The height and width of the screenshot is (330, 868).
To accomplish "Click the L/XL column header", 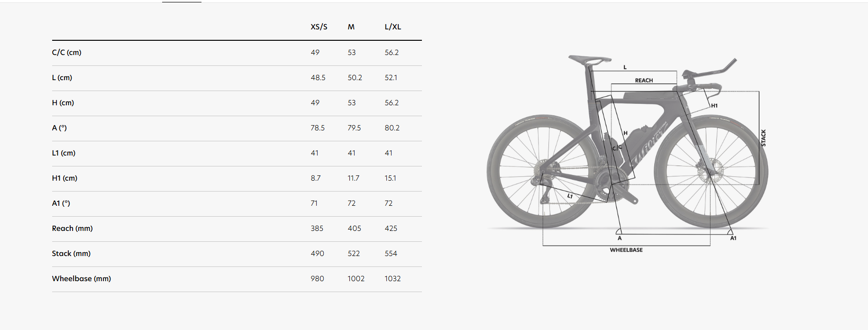I will click(x=393, y=27).
